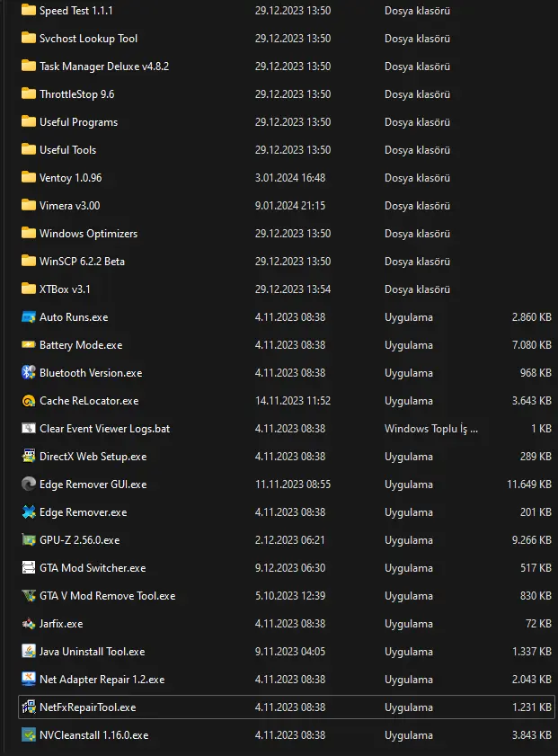This screenshot has width=558, height=756.
Task: Click the Windows Optimizers folder icon
Action: [x=29, y=234]
